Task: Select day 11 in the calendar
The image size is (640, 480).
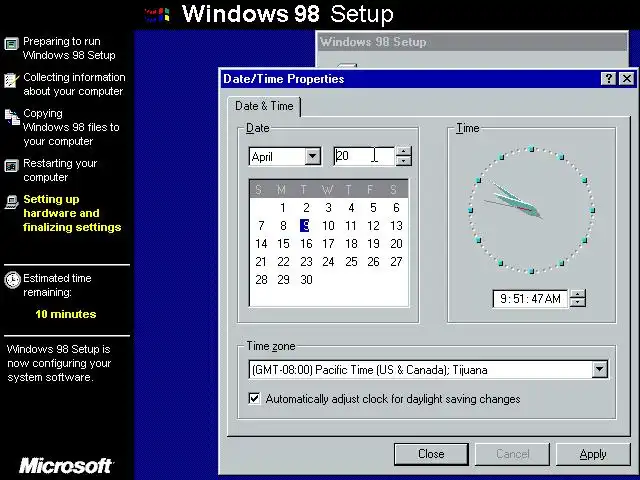Action: pos(351,226)
